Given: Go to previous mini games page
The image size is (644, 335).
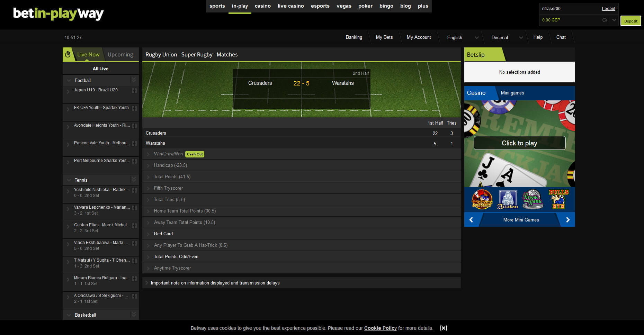Looking at the screenshot, I should 471,220.
